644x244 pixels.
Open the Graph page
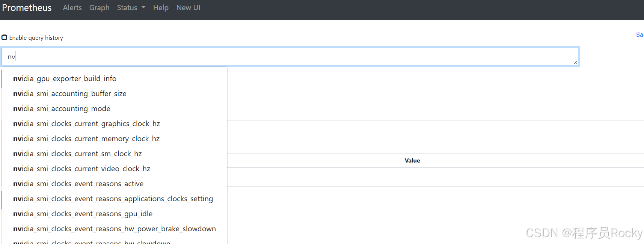click(99, 8)
